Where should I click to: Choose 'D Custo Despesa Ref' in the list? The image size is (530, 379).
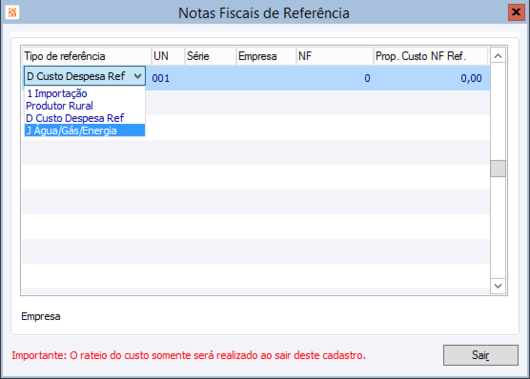click(x=85, y=118)
